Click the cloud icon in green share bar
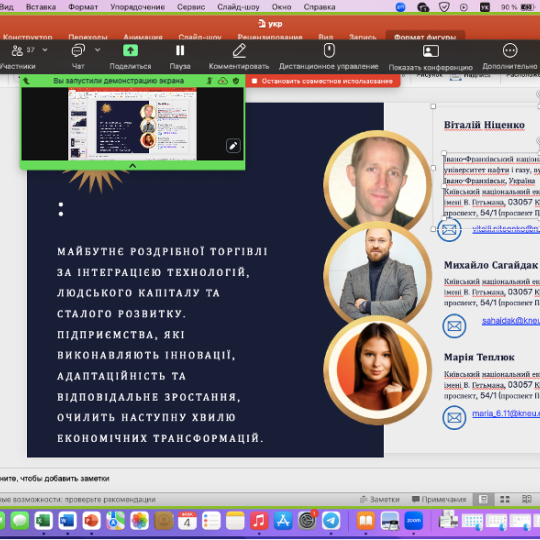Viewport: 540px width, 540px height. click(223, 81)
